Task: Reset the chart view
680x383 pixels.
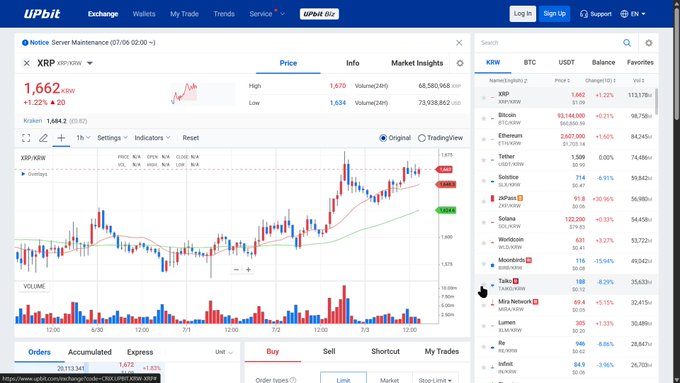Action: [191, 138]
